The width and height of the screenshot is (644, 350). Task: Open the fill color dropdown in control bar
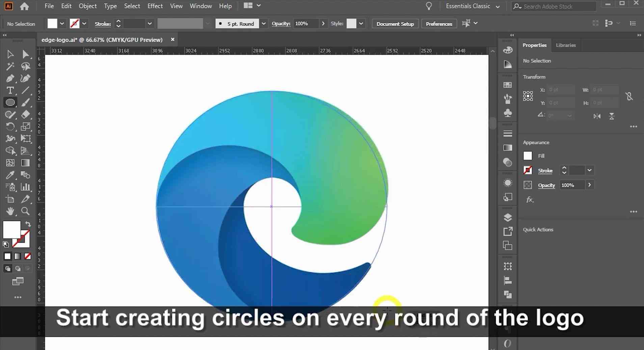tap(62, 24)
